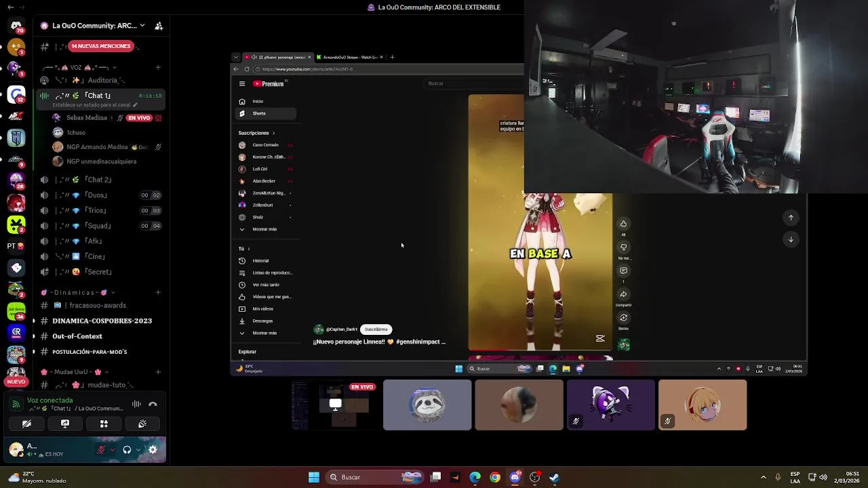Go to next Short with down arrow
The height and width of the screenshot is (488, 868).
click(791, 239)
